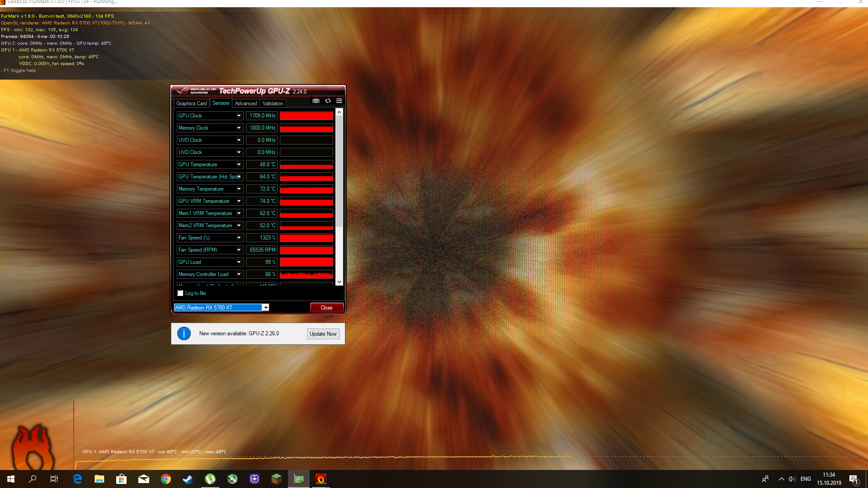Click the GPU-Z graphics card taskbar icon
Screen dimensions: 868x488
coord(298,479)
